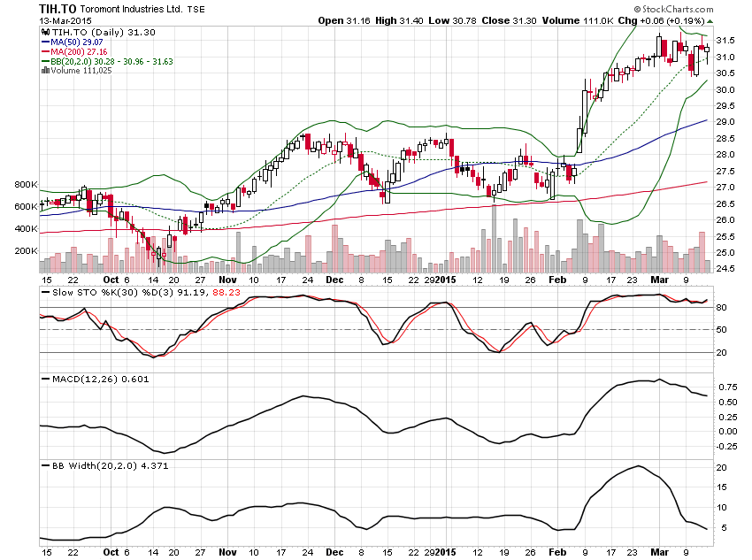Click the 5 level on the BB Width axis
The image size is (752, 560).
723,528
